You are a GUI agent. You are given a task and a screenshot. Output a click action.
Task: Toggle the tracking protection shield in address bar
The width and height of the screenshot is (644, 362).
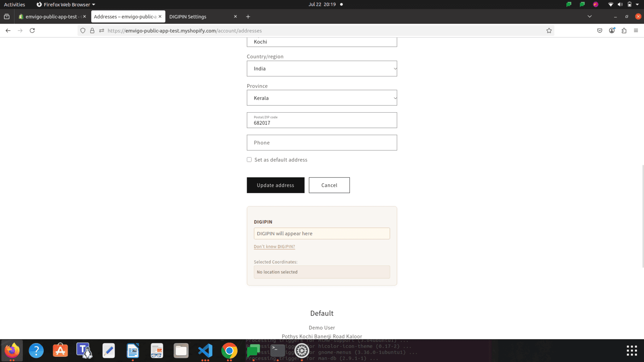point(83,30)
